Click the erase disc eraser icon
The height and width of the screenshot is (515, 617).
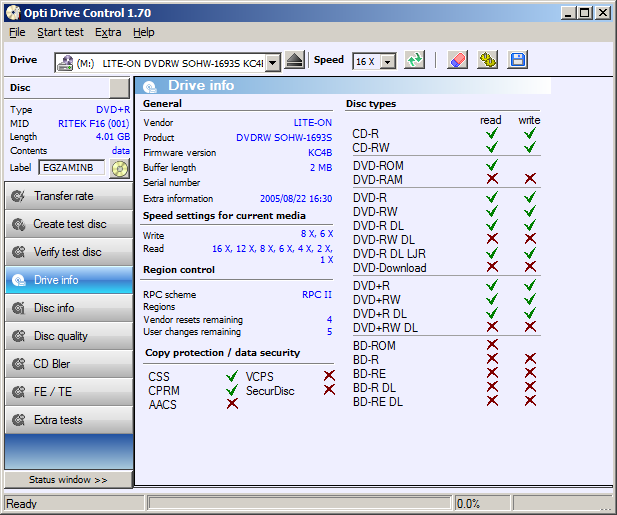coord(457,60)
